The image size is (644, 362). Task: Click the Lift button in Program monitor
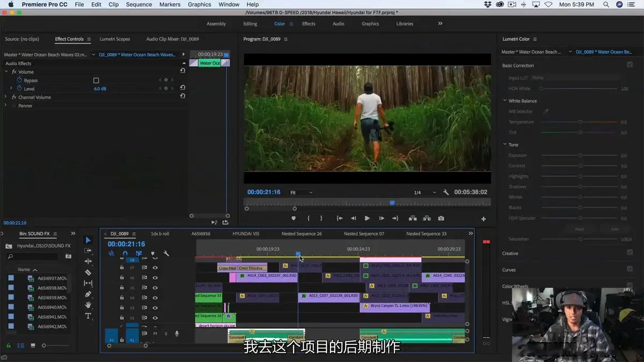pos(413,218)
